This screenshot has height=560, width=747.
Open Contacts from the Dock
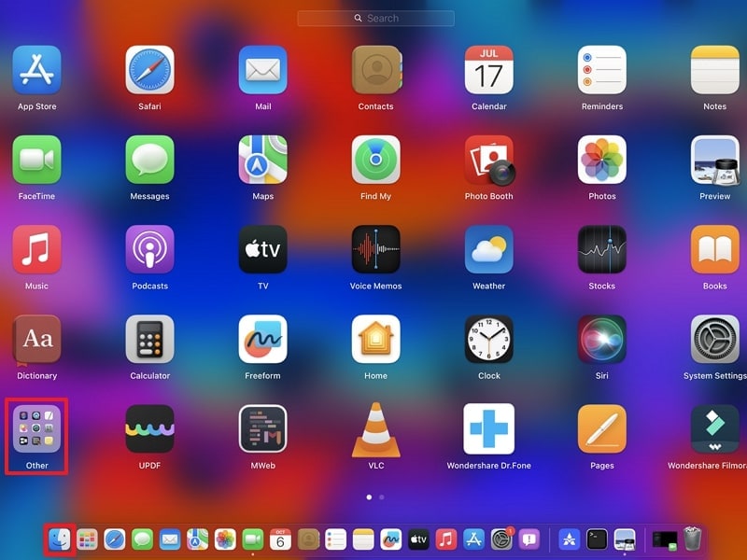coord(308,539)
